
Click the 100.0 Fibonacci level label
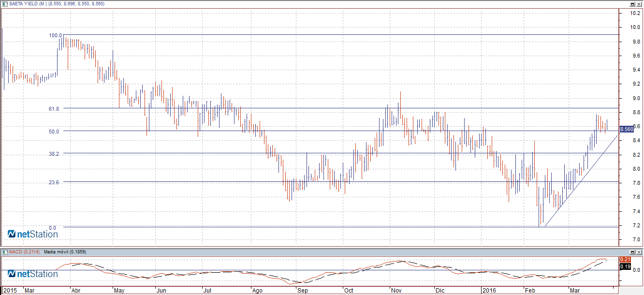[x=56, y=35]
